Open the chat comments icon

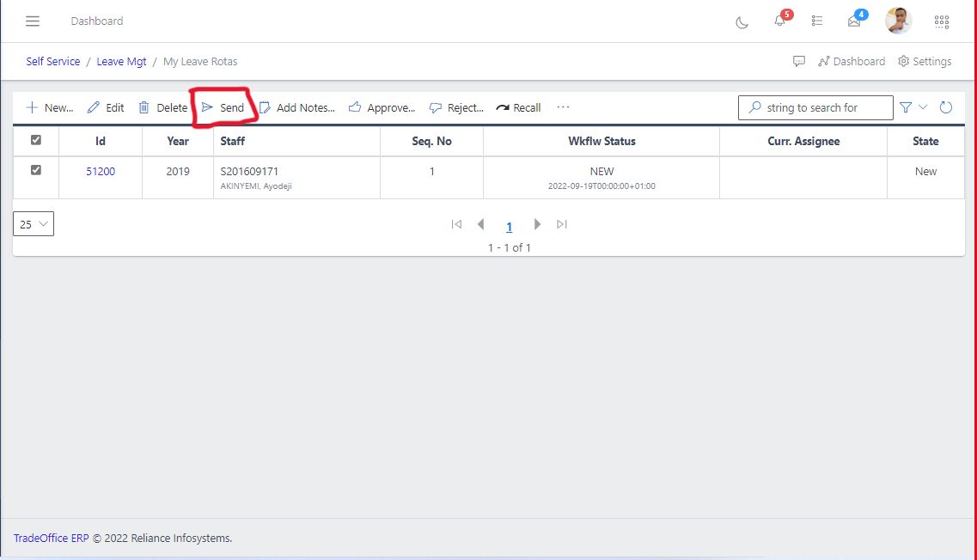coord(799,62)
